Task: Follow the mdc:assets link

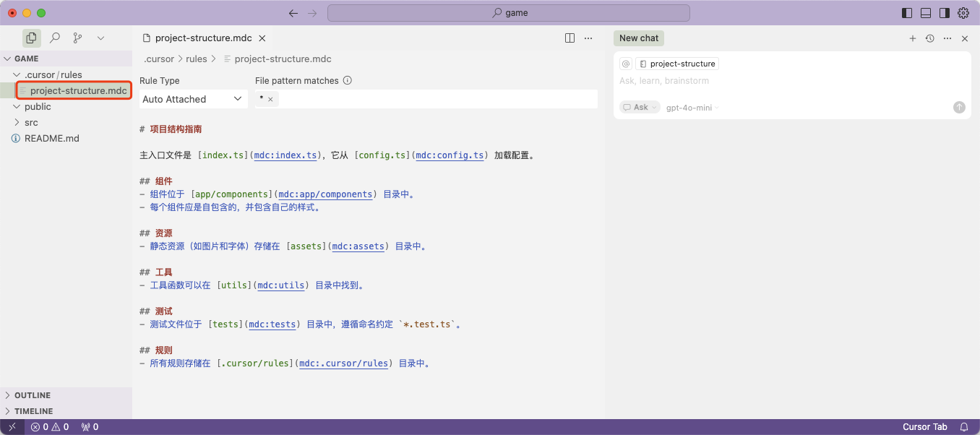Action: coord(357,246)
